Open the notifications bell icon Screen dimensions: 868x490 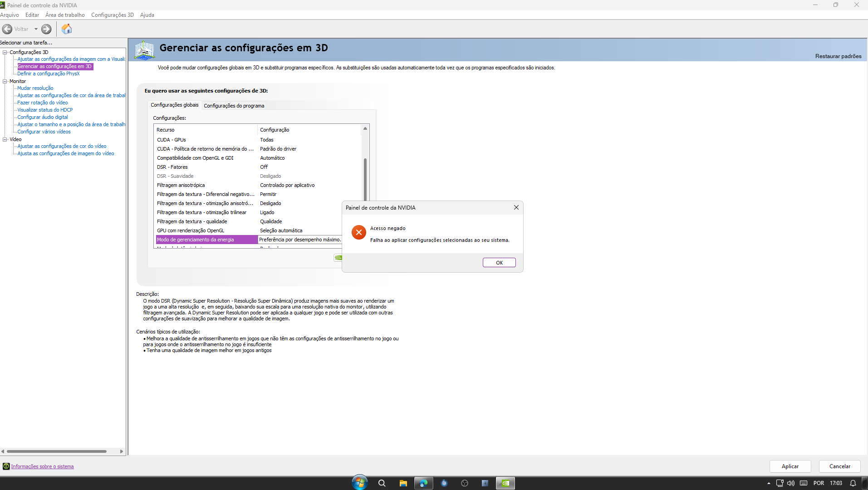[853, 483]
